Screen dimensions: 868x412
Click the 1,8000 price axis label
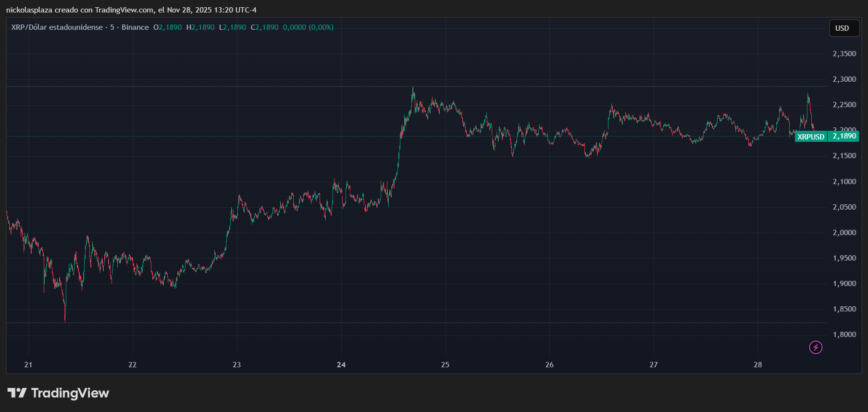click(844, 335)
